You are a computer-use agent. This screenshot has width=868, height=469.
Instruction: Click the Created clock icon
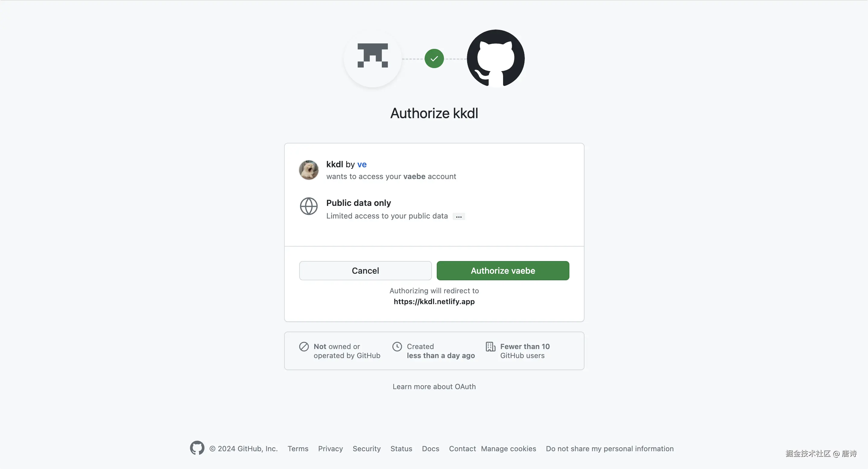[x=397, y=346]
